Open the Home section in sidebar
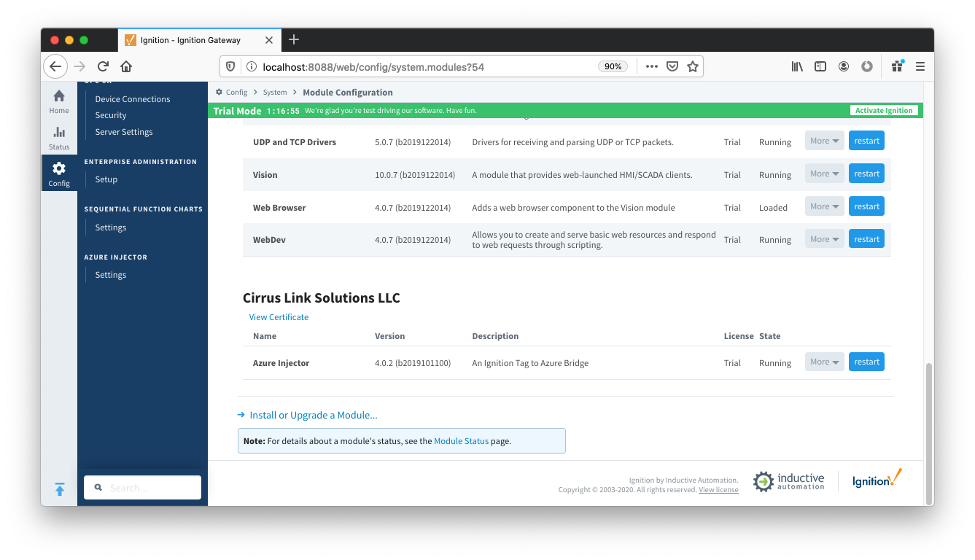This screenshot has height=560, width=975. (x=59, y=101)
